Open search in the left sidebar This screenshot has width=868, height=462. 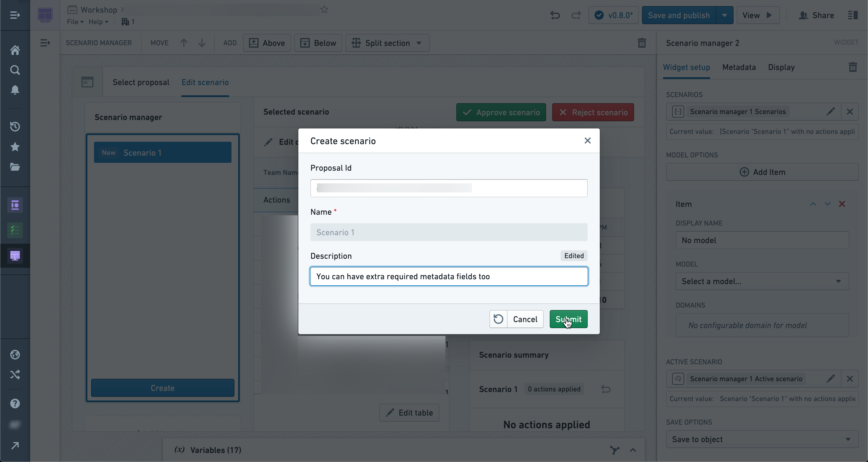(x=15, y=70)
